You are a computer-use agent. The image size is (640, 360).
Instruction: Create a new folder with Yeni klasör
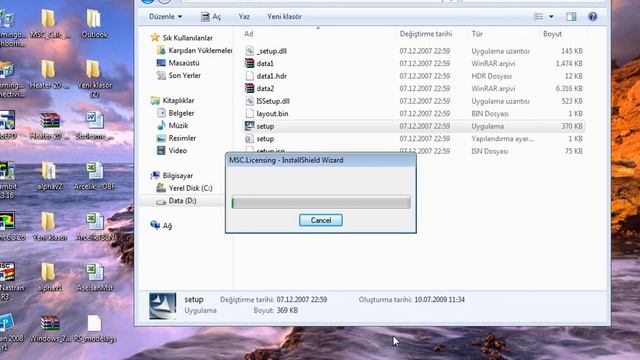coord(284,17)
